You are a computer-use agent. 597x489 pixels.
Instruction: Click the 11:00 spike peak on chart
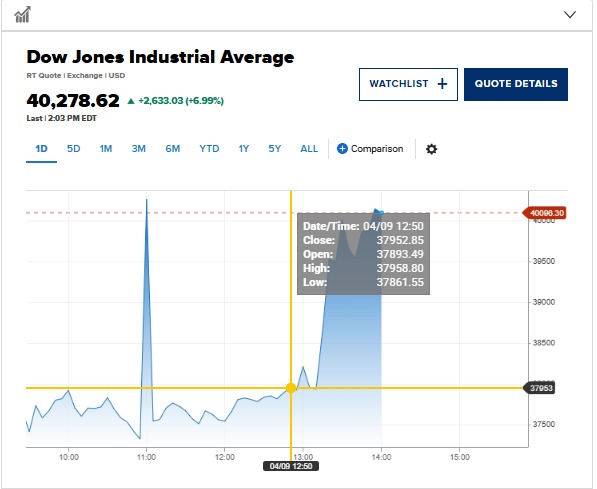pos(147,200)
